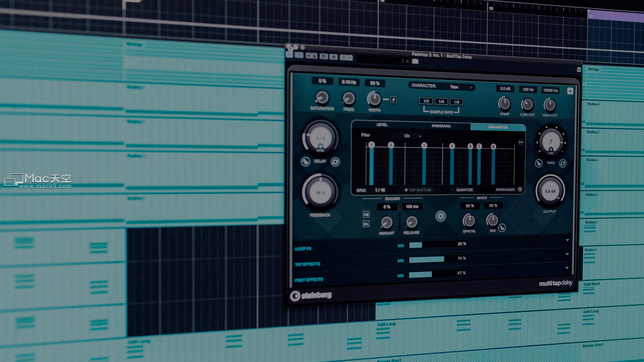This screenshot has height=362, width=644.
Task: Click the Quantize button
Action: (x=465, y=190)
